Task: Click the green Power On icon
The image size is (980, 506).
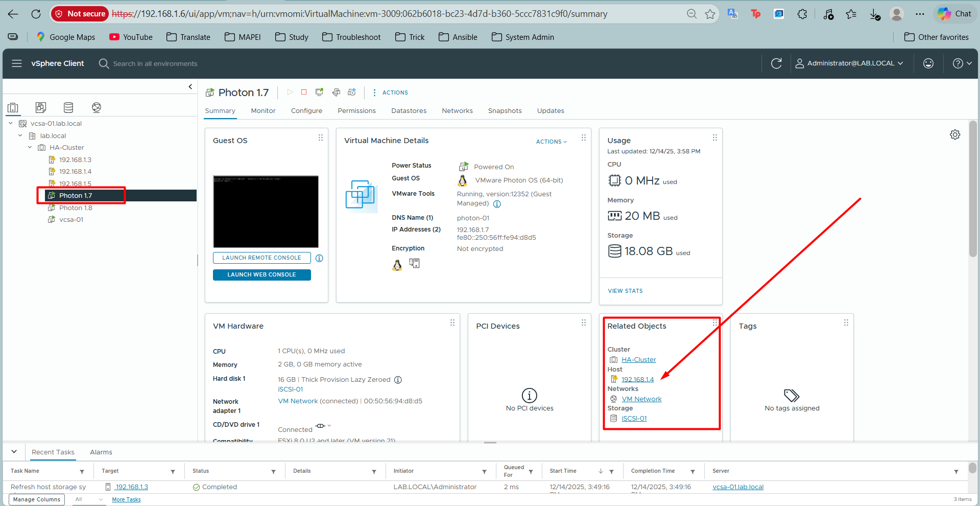Action: [x=290, y=92]
